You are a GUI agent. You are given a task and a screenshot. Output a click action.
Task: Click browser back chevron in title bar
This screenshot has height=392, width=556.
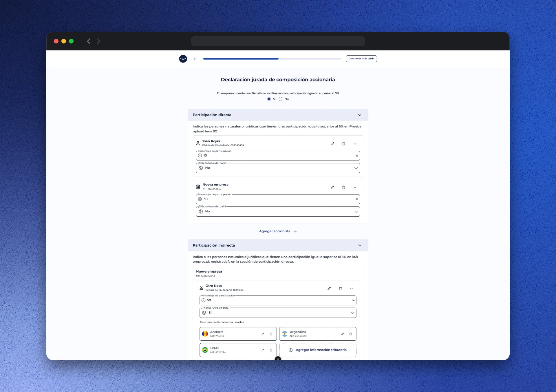click(89, 41)
